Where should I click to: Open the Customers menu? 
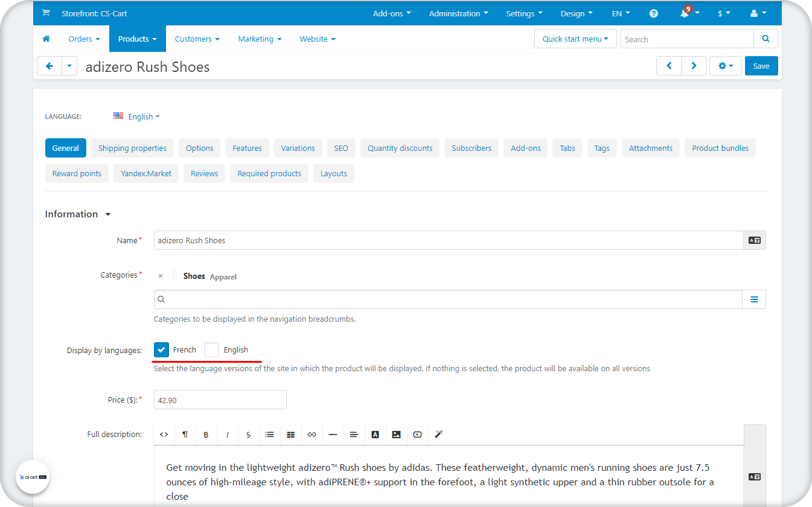coord(197,39)
